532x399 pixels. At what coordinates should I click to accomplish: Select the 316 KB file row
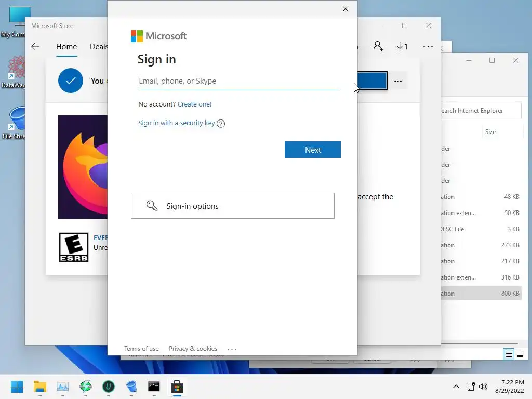point(481,277)
